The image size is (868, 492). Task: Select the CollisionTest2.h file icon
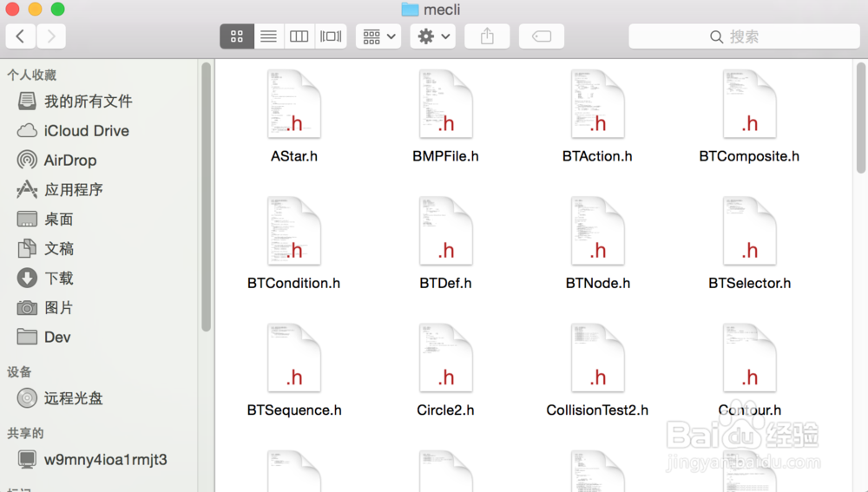point(597,358)
